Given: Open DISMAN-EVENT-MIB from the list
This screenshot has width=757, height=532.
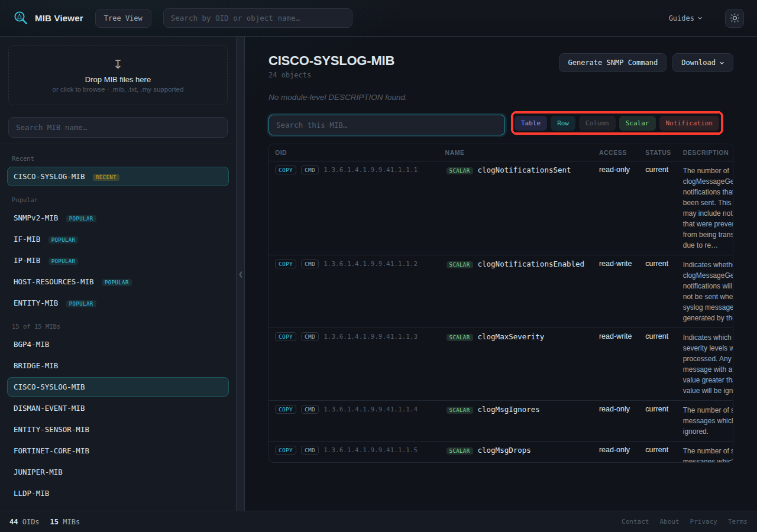Looking at the screenshot, I should pos(118,408).
